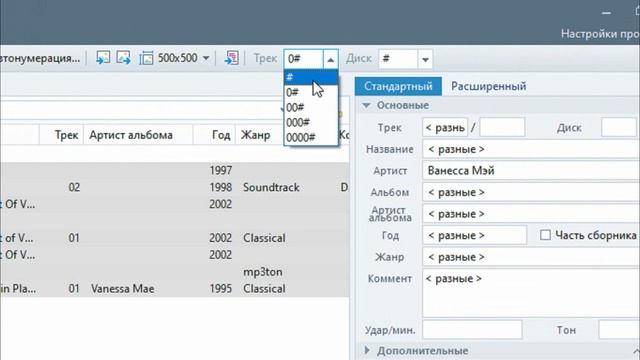Screen dimensions: 640x360
Task: Click the Год input field
Action: coord(475,236)
